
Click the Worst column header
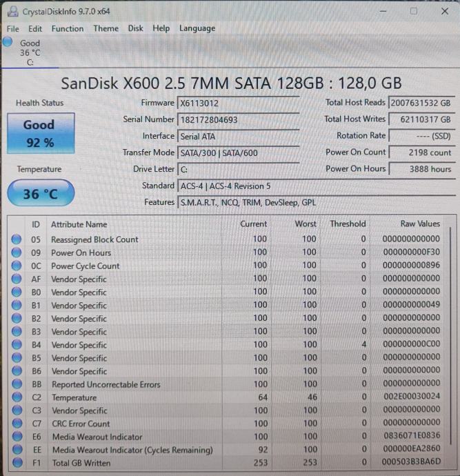click(306, 224)
